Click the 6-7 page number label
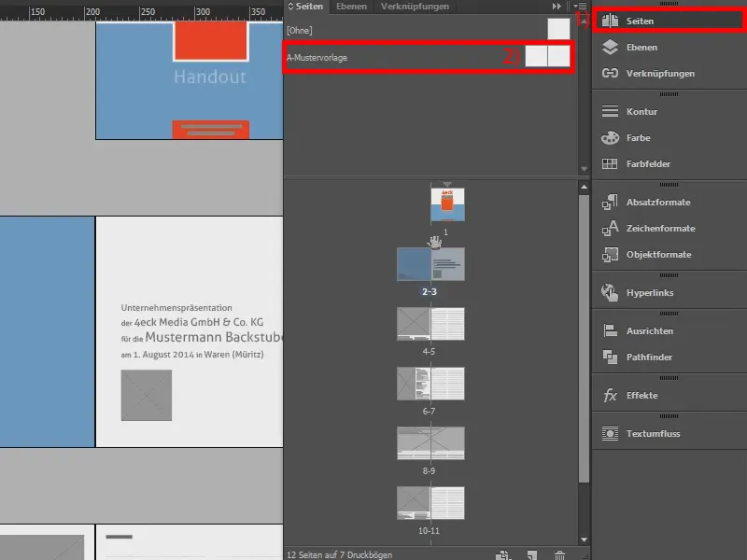The image size is (747, 560). (x=429, y=411)
